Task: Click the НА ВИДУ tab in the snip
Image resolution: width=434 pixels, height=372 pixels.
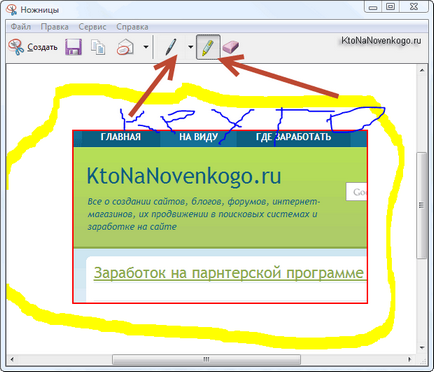Action: click(x=199, y=137)
